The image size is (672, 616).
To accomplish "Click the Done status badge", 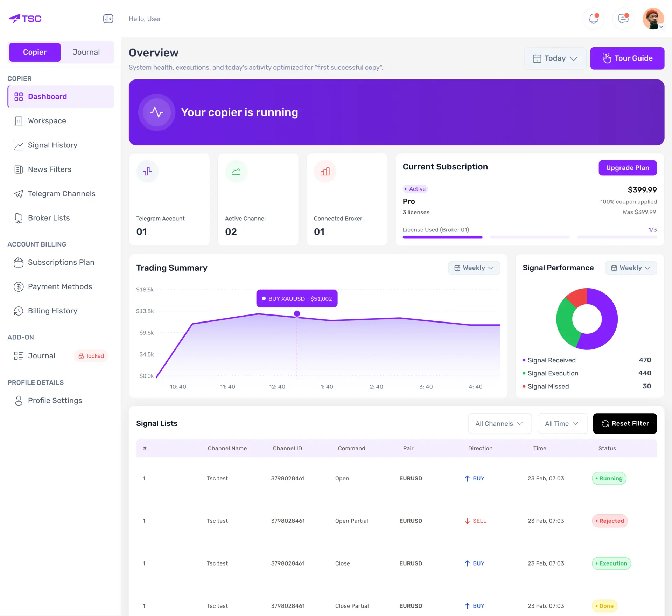I will [604, 606].
